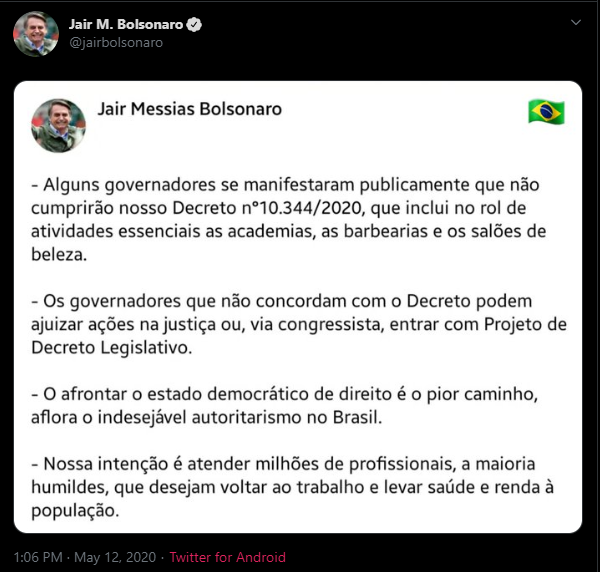600x572 pixels.
Task: Click the "nº10.344/2020" decree number text
Action: coord(302,208)
